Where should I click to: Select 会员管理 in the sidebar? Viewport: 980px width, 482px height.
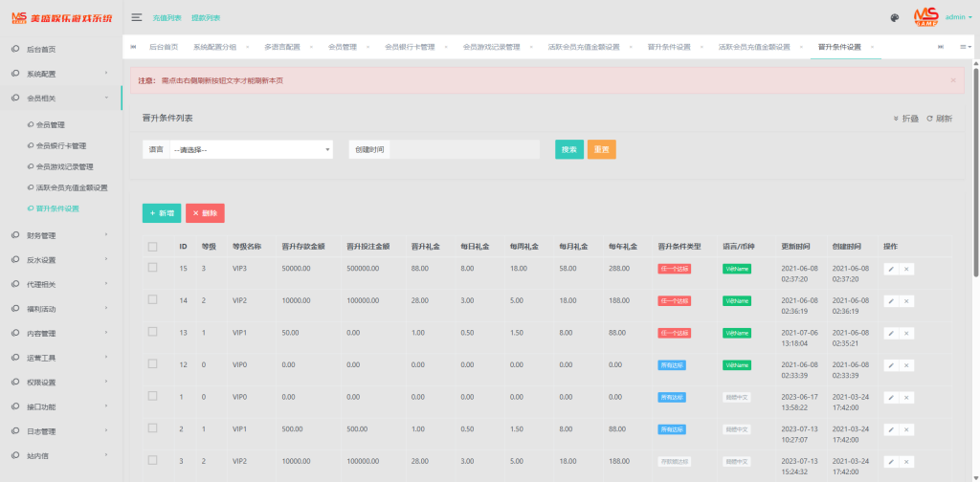pos(51,124)
